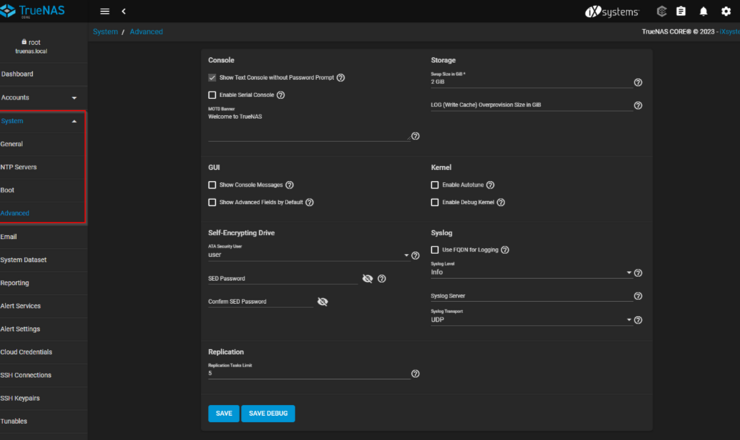The image size is (740, 440).
Task: Open the iXsystems logo link
Action: point(612,11)
